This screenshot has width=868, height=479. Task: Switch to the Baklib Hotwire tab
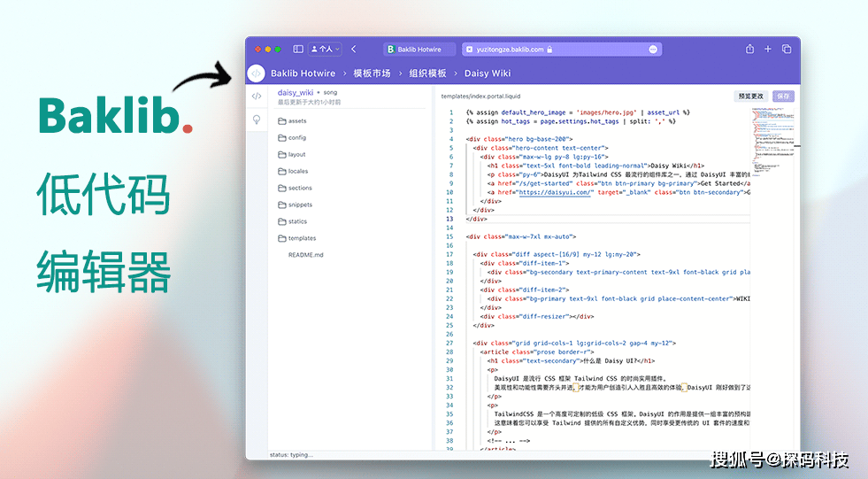419,50
